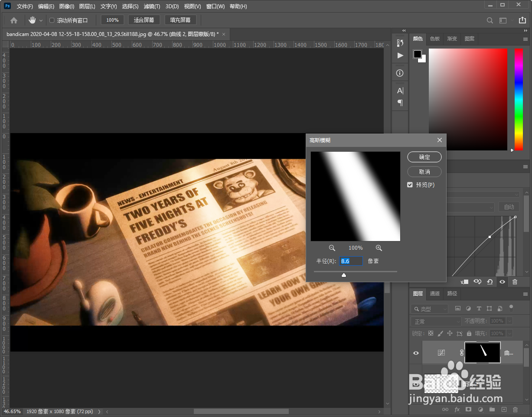
Task: Open the History panel icon
Action: coord(400,43)
